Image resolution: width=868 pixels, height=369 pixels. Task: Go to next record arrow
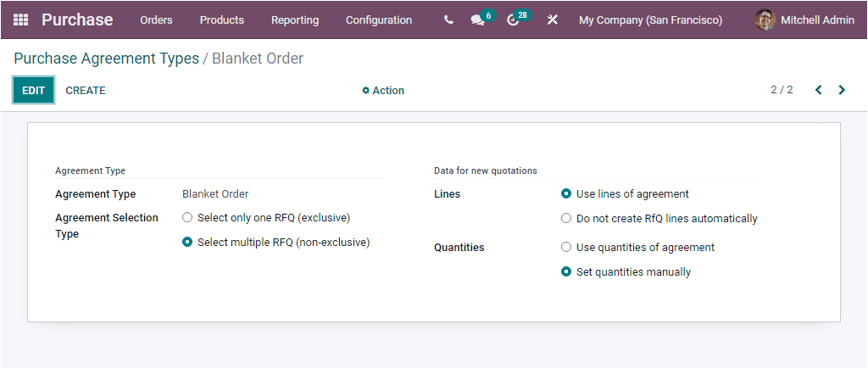[x=842, y=90]
